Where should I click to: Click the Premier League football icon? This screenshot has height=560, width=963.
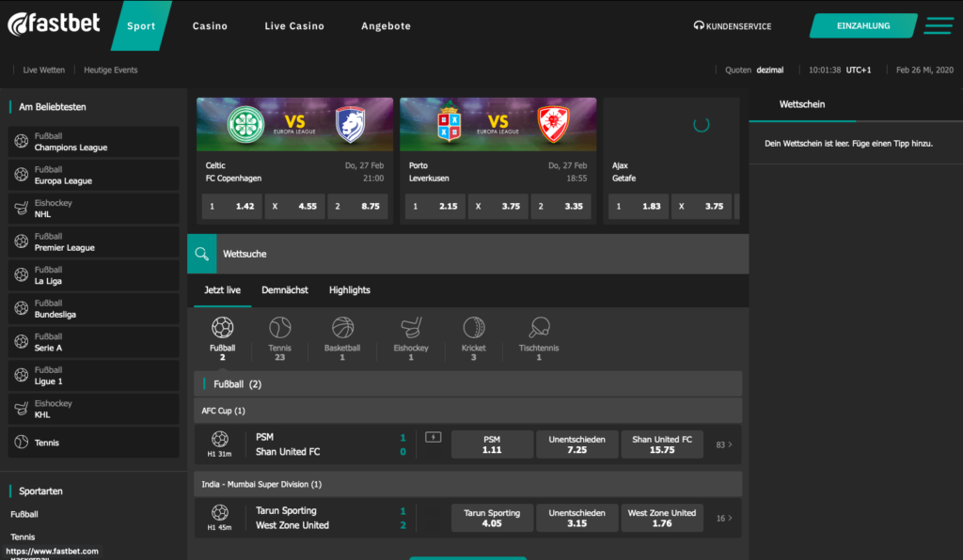(22, 241)
